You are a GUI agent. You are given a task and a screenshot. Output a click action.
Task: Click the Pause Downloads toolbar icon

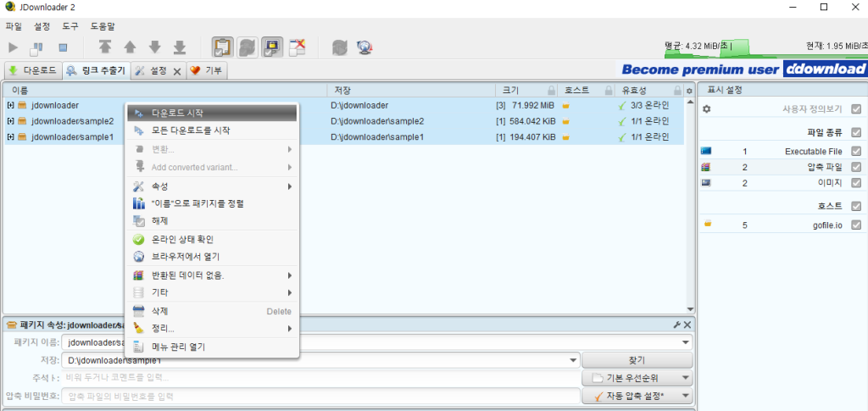(x=37, y=47)
